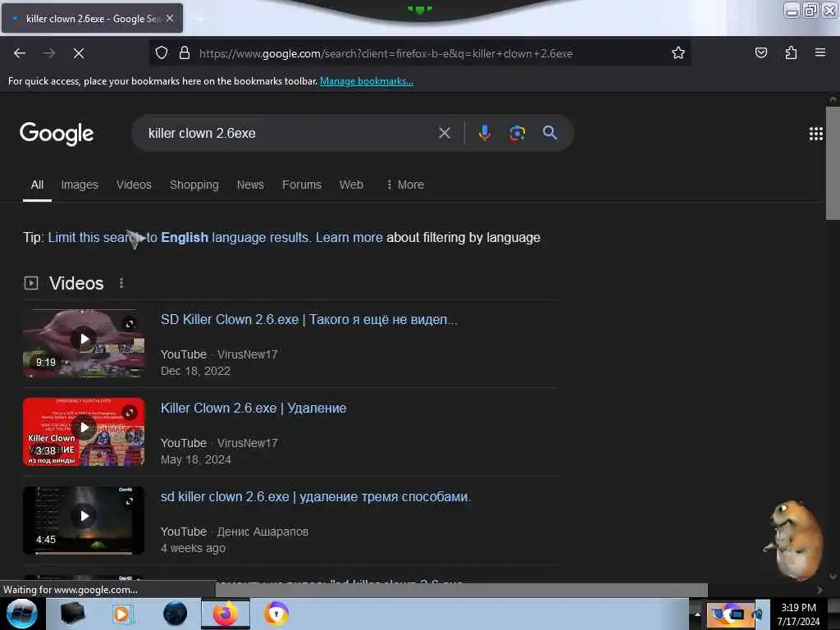
Task: Switch to Web results tab
Action: (351, 185)
